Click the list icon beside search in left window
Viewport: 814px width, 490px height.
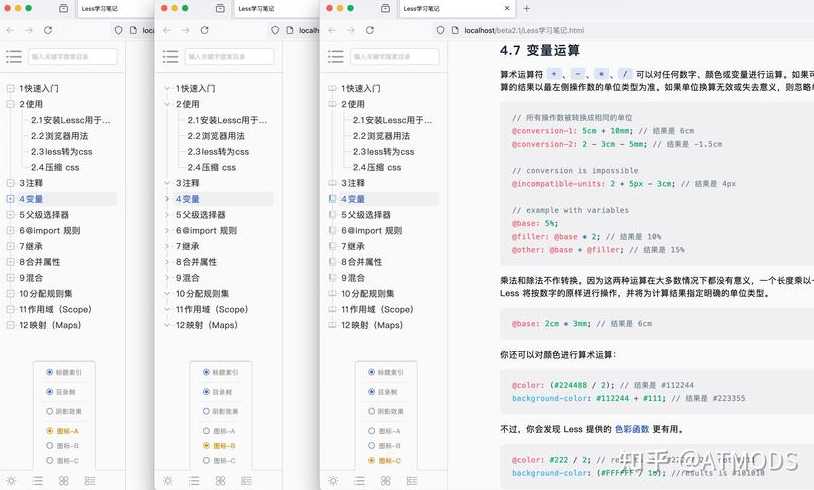pos(14,57)
